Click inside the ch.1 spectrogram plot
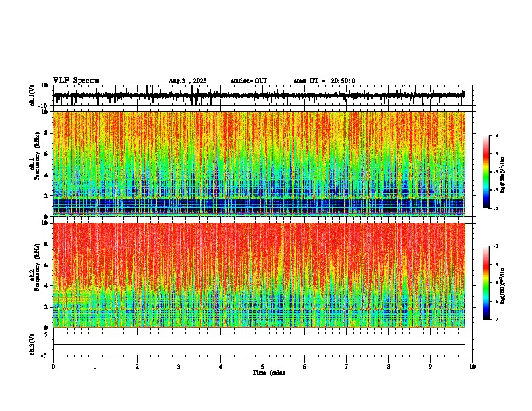The width and height of the screenshot is (532, 411). (x=259, y=164)
